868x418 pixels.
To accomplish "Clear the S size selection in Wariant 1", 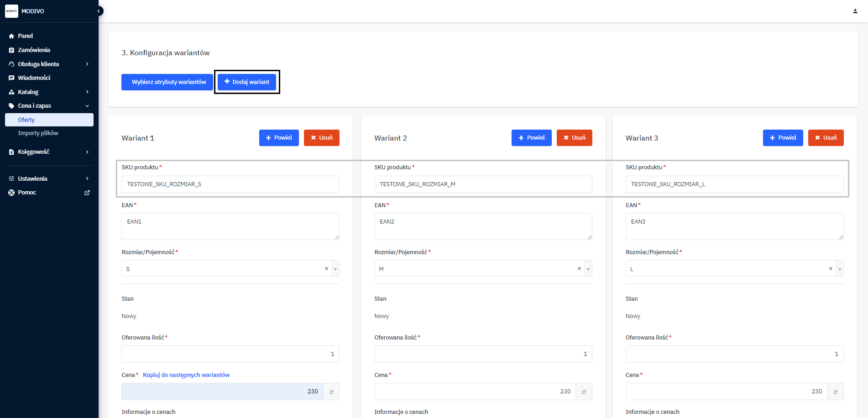I will tap(326, 269).
